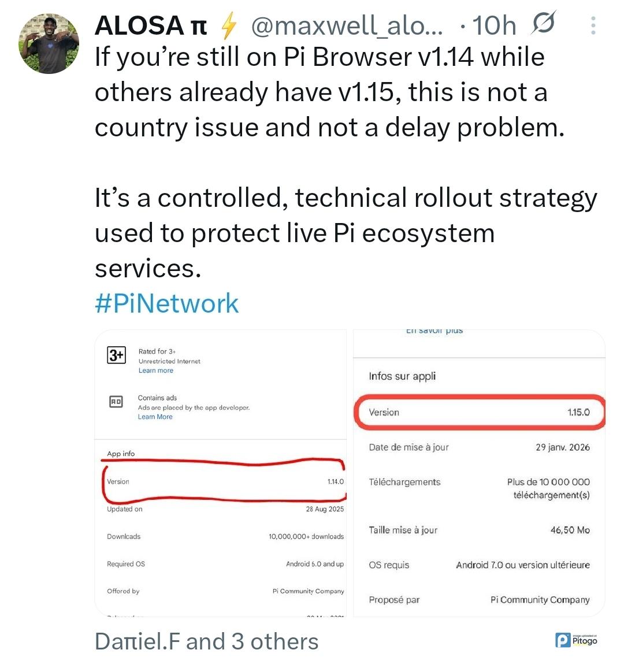
Task: Click the App info heading
Action: pos(121,454)
